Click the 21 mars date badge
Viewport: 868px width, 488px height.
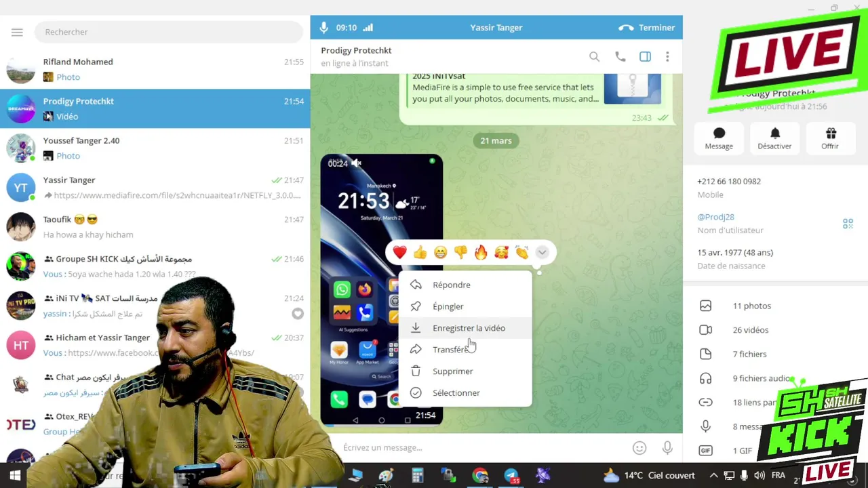(x=496, y=140)
